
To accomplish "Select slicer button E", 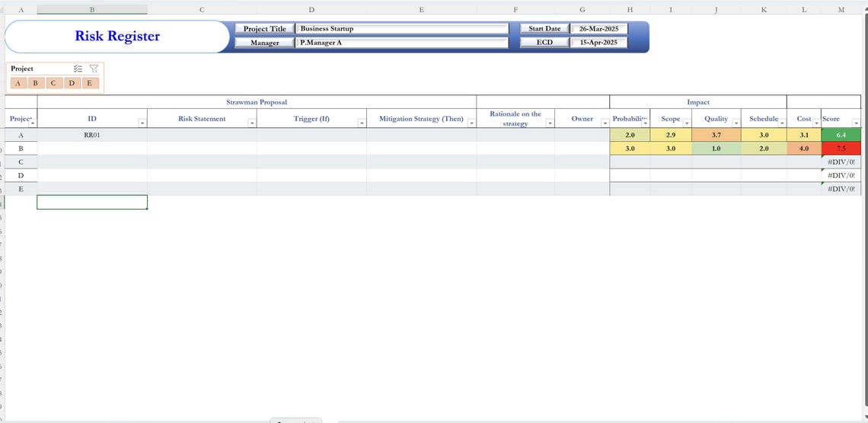I will coord(90,83).
